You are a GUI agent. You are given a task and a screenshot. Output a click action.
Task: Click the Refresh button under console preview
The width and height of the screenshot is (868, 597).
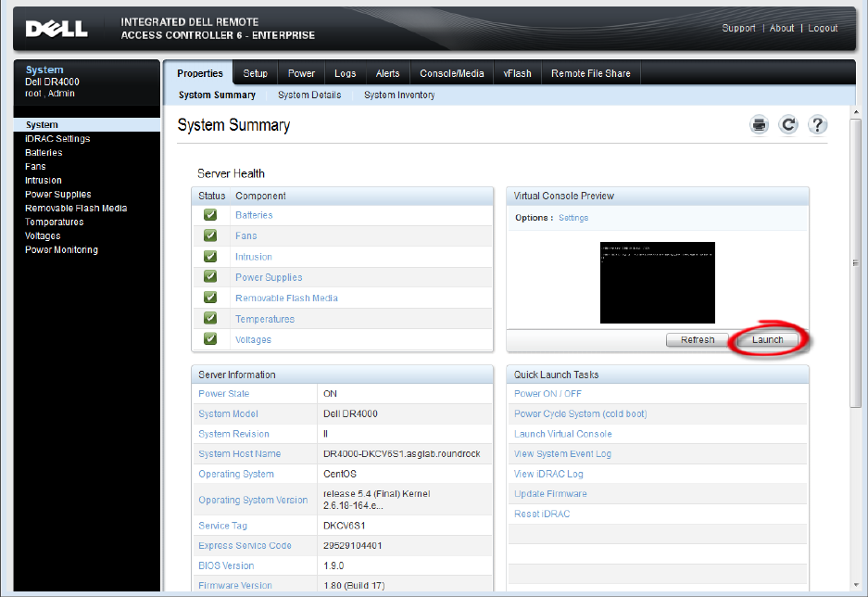[697, 339]
